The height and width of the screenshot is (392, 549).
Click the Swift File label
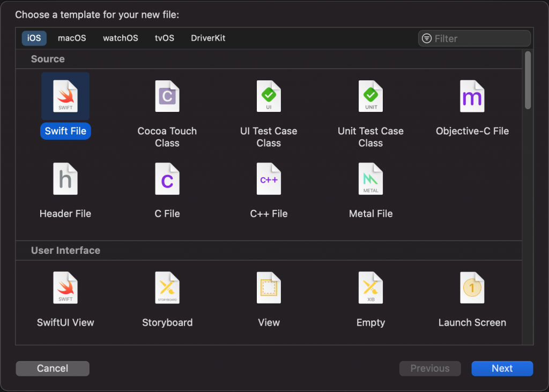click(x=65, y=131)
